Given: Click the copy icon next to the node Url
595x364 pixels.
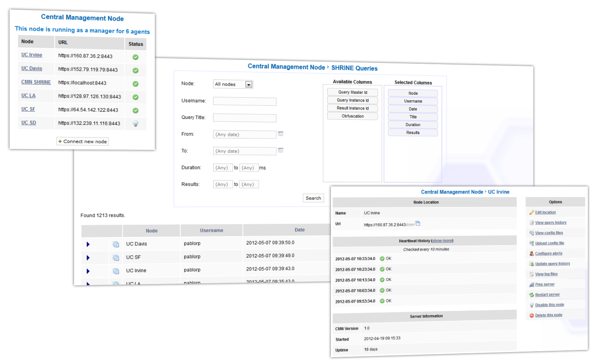Looking at the screenshot, I should [418, 223].
